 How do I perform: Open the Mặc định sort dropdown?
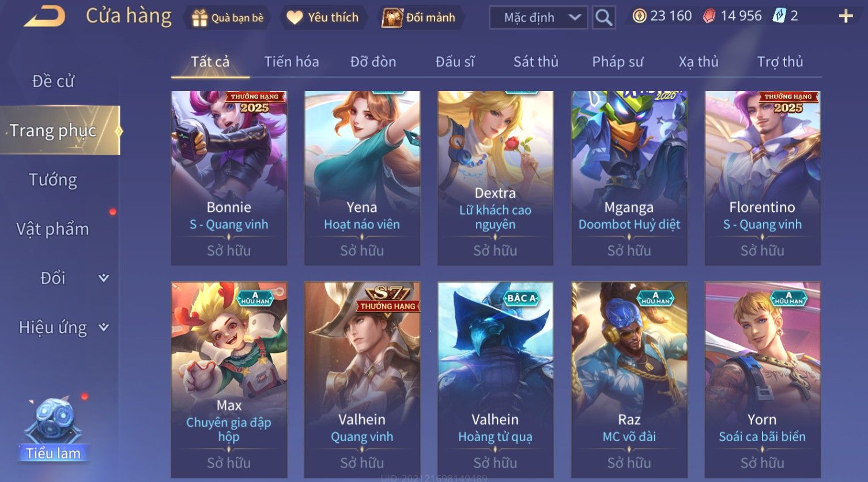coord(538,18)
